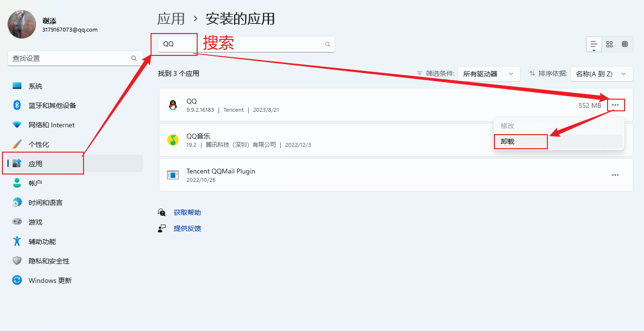Click the 提供反馈 feedback icon
644x331 pixels.
(x=162, y=228)
